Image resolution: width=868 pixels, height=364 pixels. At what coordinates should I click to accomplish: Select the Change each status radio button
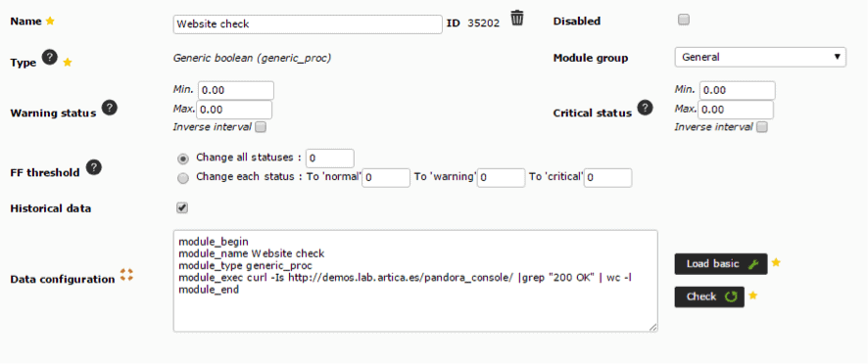(x=182, y=177)
